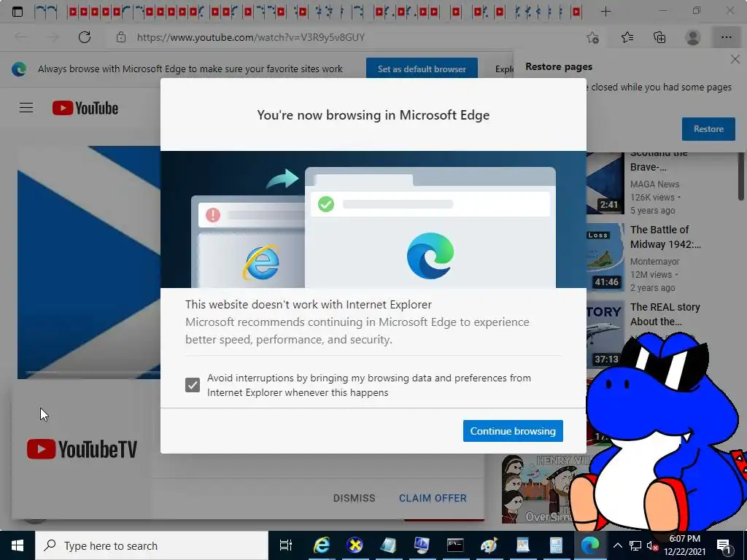
Task: Launch Internet Explorer from the taskbar
Action: [322, 545]
